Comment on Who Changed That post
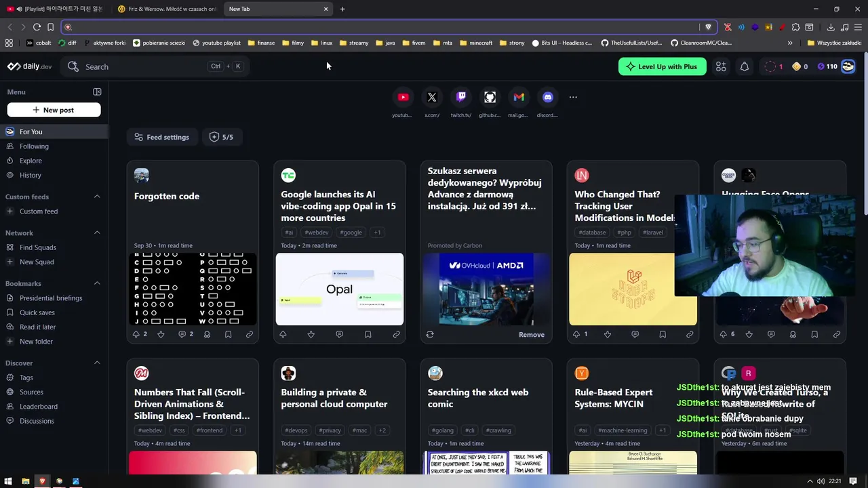The width and height of the screenshot is (868, 488). [635, 334]
